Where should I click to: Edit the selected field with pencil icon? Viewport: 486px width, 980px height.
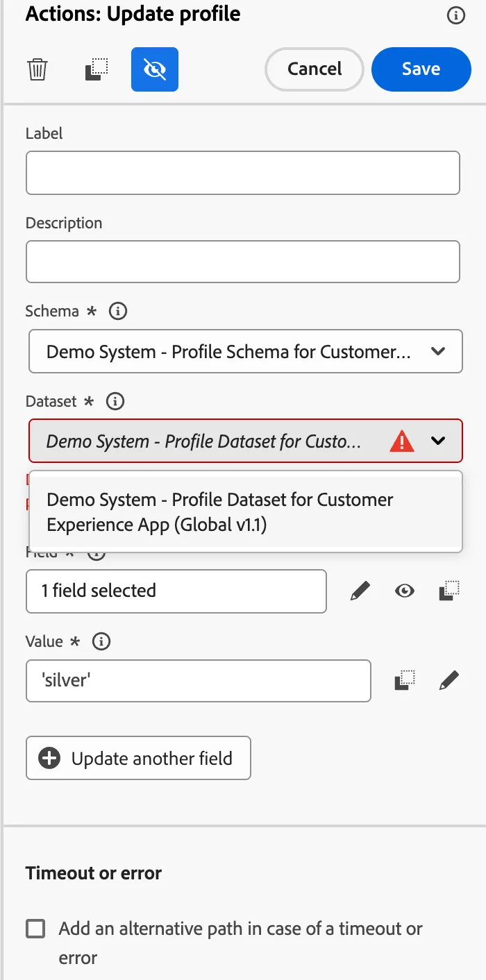click(360, 591)
